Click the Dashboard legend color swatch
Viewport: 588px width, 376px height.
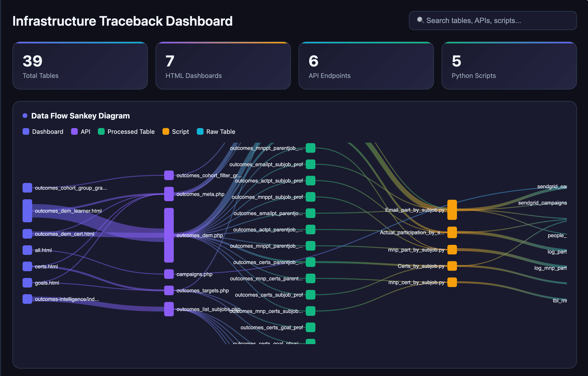26,132
